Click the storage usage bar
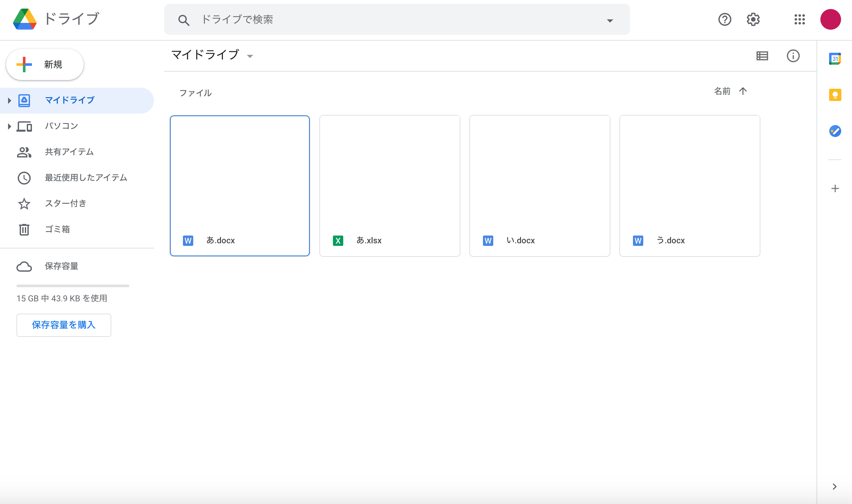 point(73,286)
